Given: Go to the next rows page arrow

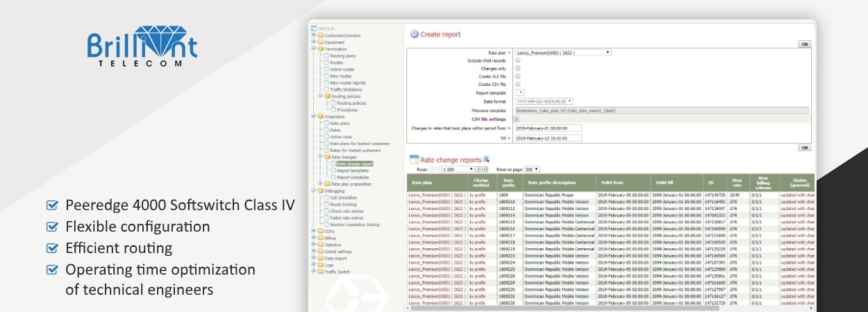Looking at the screenshot, I should (479, 169).
